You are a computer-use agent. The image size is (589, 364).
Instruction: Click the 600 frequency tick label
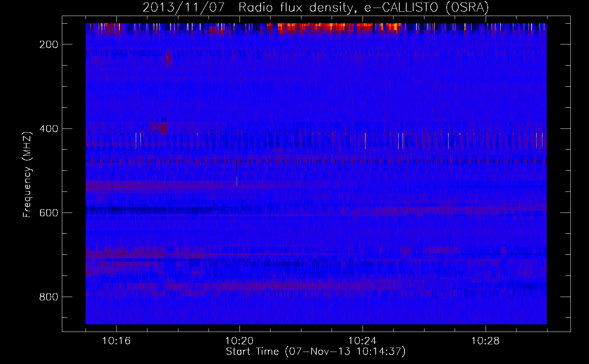(49, 213)
